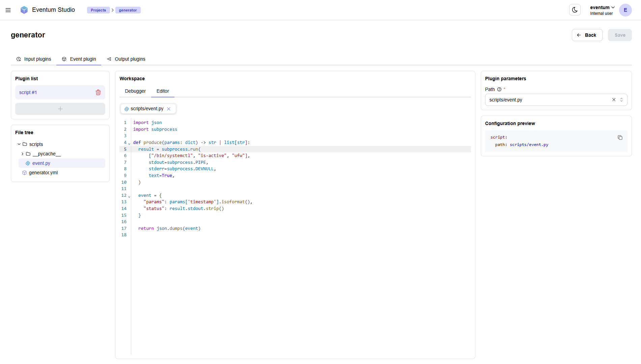Viewport: 641px width, 364px height.
Task: Open the eventum user dropdown
Action: point(602,7)
